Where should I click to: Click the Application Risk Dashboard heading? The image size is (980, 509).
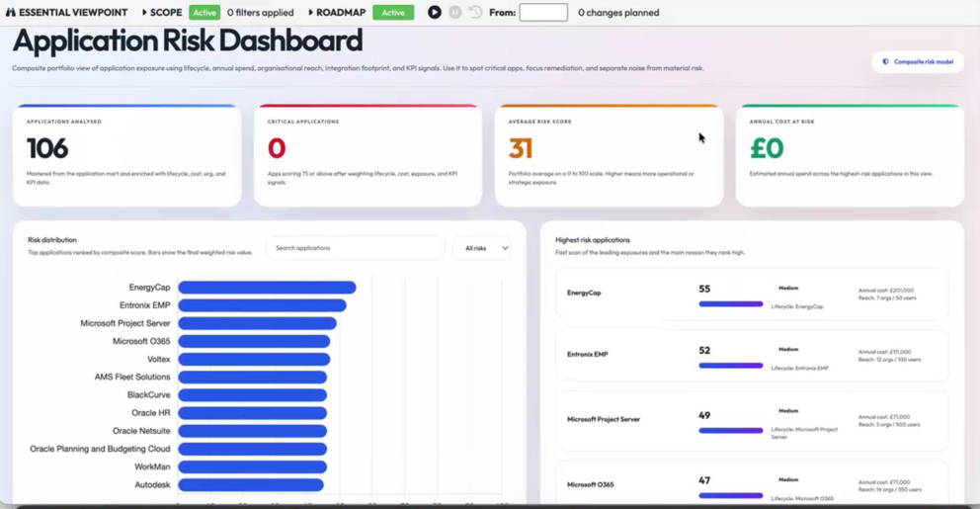188,42
